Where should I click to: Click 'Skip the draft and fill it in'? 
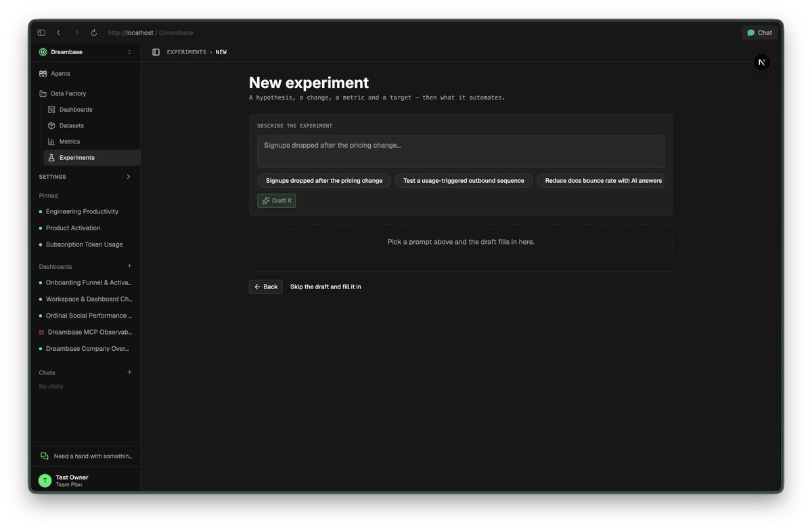[325, 286]
